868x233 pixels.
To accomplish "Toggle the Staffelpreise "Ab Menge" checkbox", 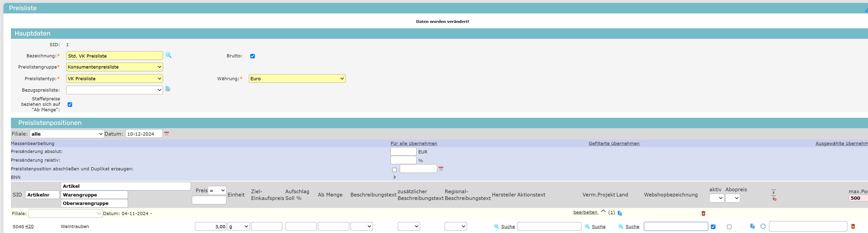I will click(x=70, y=105).
